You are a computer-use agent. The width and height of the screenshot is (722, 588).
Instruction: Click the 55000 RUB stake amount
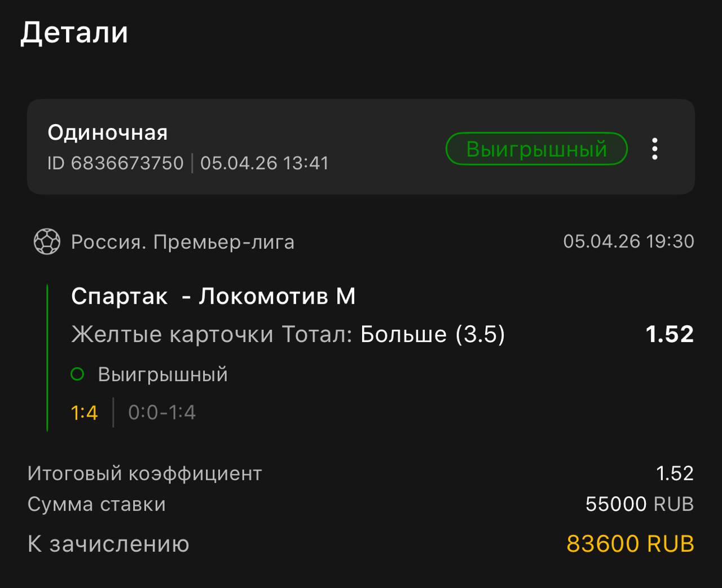click(639, 504)
